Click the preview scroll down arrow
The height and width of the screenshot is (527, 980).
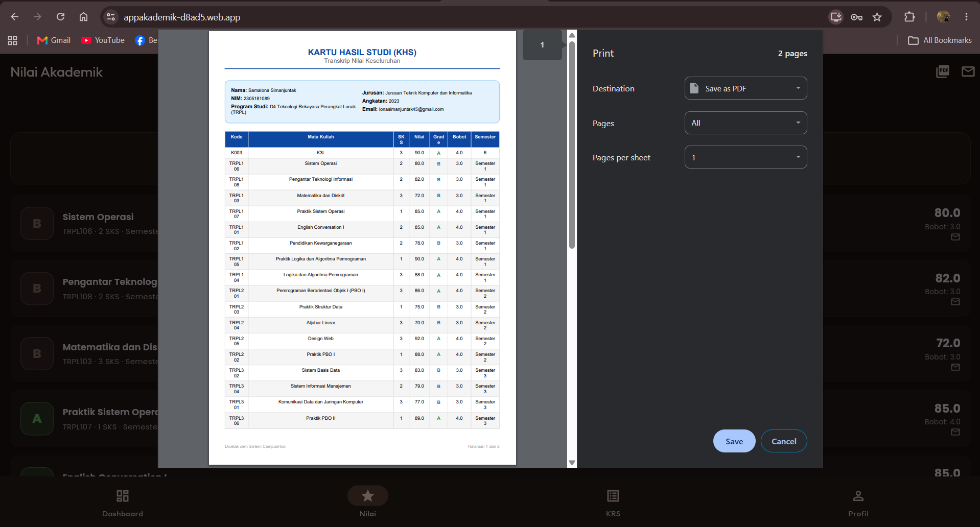[x=572, y=463]
